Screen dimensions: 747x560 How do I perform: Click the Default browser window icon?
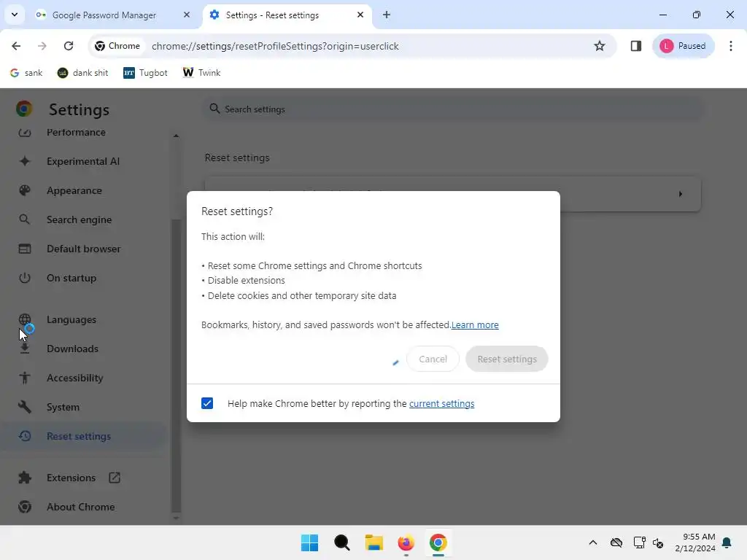pyautogui.click(x=24, y=249)
